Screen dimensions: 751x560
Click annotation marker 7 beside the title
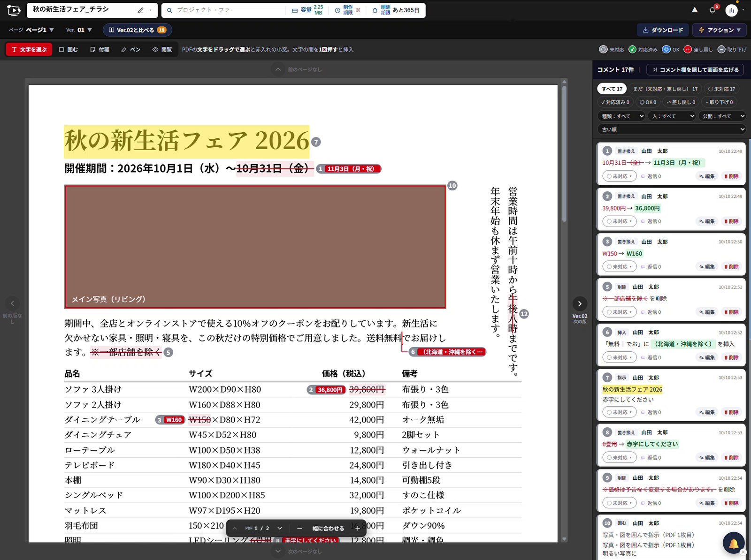(316, 142)
